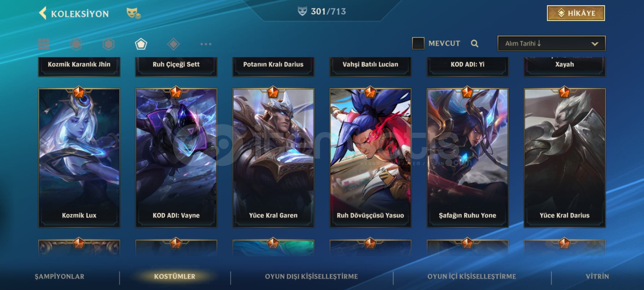Screen dimensions: 644x290
Task: Open the Ruh Dövüşçüsü Yasuo skin
Action: pyautogui.click(x=370, y=158)
